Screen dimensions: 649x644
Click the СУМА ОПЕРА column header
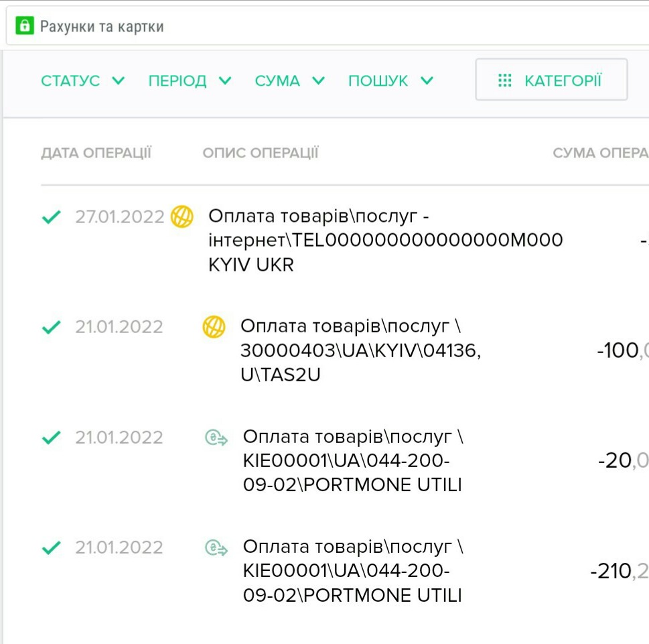point(601,153)
